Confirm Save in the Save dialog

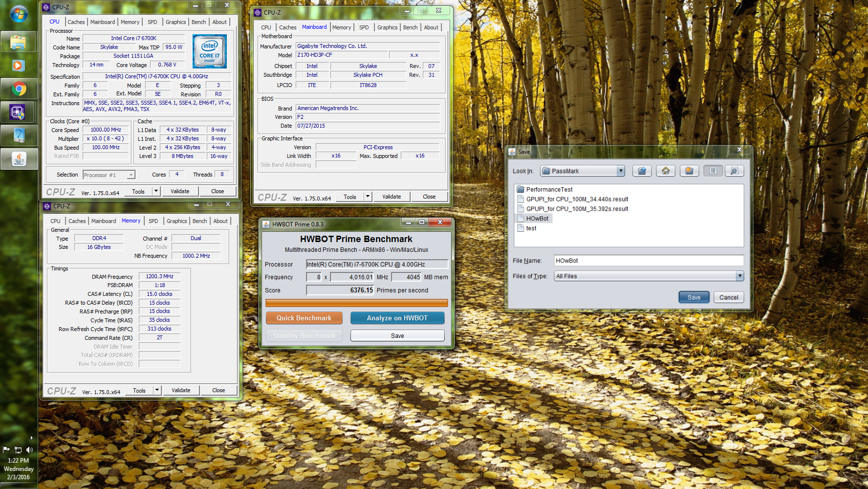tap(694, 297)
